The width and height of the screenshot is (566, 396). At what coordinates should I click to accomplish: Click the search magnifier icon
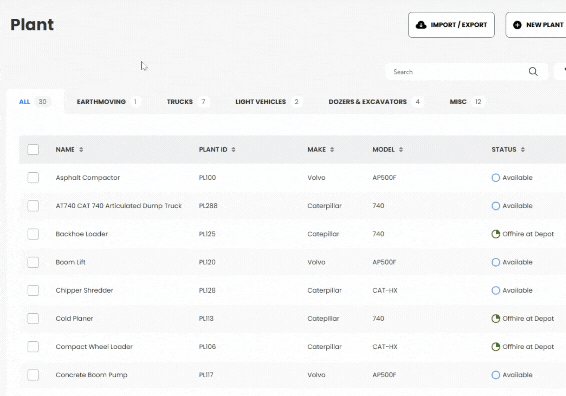(533, 71)
